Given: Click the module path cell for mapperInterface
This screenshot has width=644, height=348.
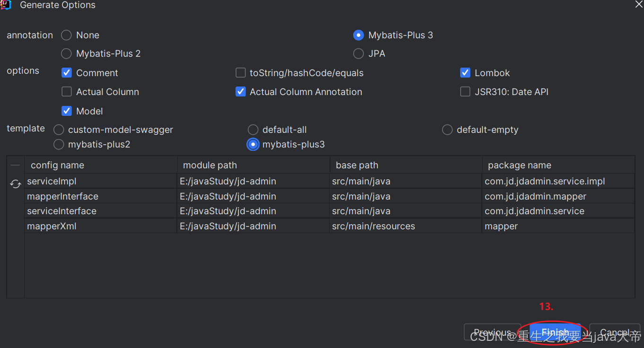Looking at the screenshot, I should click(x=253, y=196).
